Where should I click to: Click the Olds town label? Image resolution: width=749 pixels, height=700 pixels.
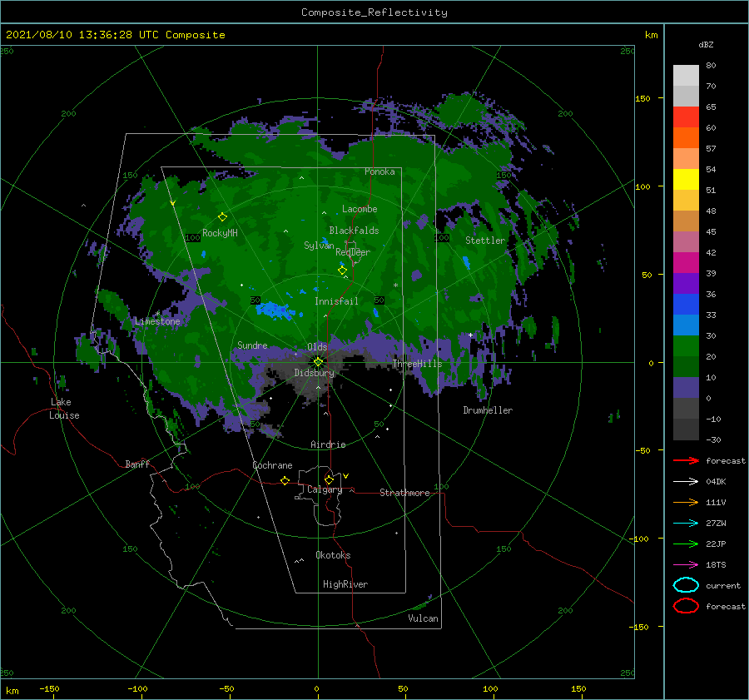click(x=317, y=347)
